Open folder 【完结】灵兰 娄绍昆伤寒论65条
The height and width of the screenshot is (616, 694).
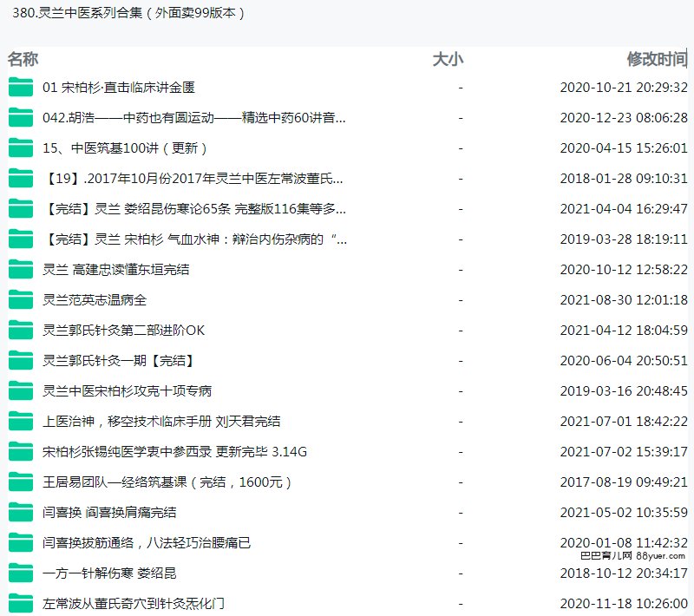click(194, 208)
